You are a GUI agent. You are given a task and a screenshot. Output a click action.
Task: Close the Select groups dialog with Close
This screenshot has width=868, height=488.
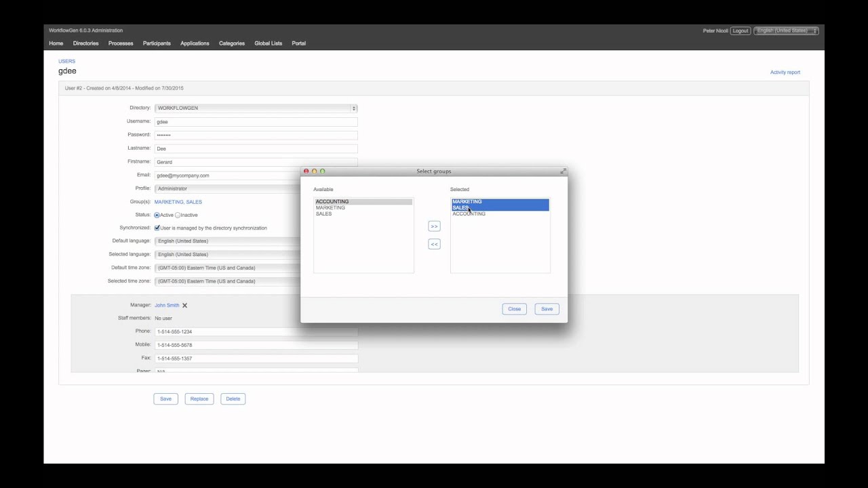coord(515,309)
